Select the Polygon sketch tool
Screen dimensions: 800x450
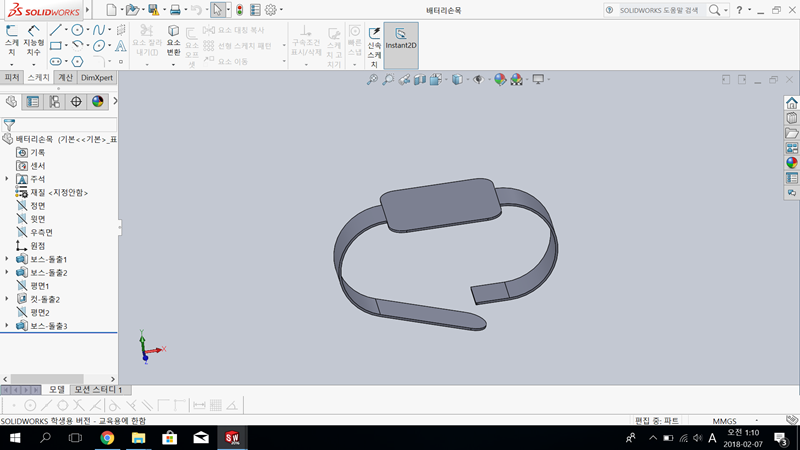pos(77,62)
